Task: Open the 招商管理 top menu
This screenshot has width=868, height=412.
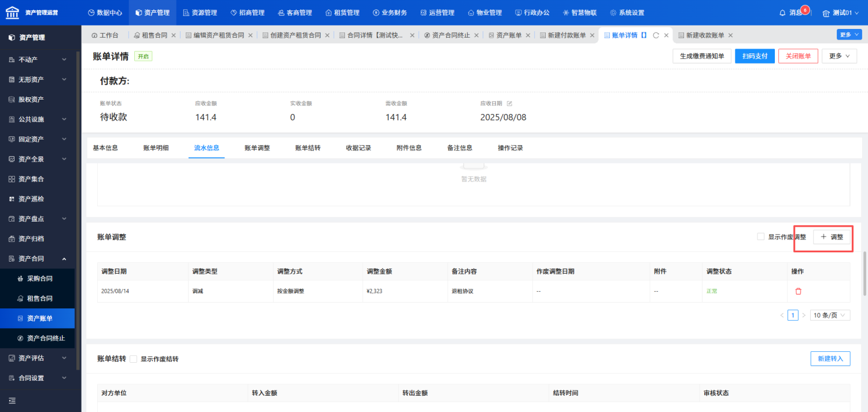Action: tap(247, 13)
